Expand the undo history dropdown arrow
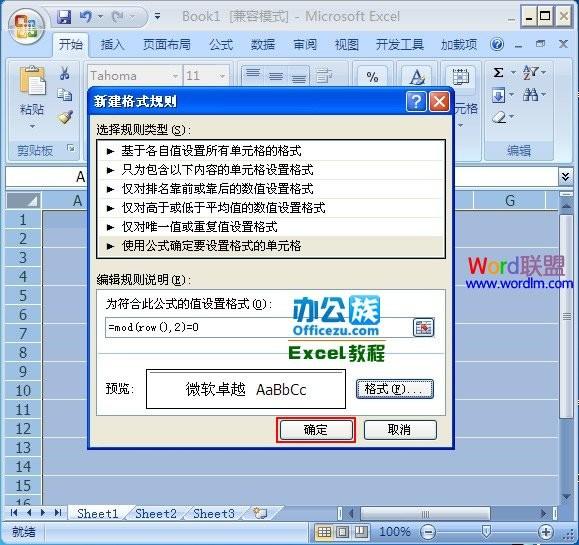This screenshot has width=579, height=545. point(100,17)
